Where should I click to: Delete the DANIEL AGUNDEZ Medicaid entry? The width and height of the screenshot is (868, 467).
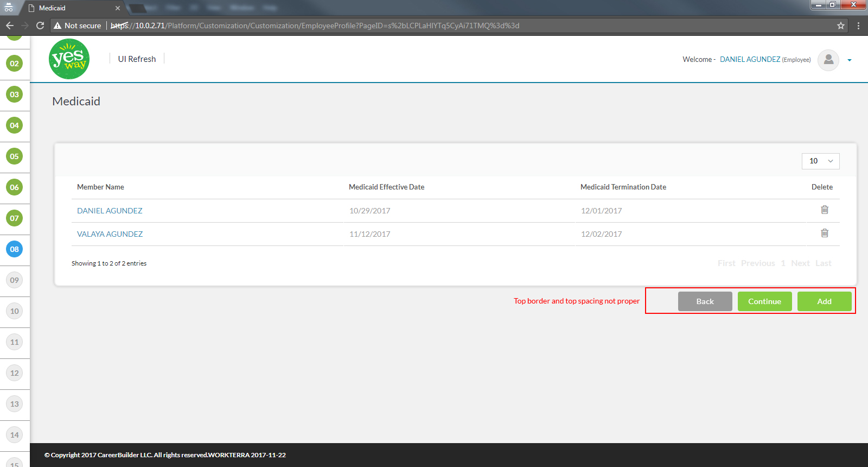(x=824, y=210)
